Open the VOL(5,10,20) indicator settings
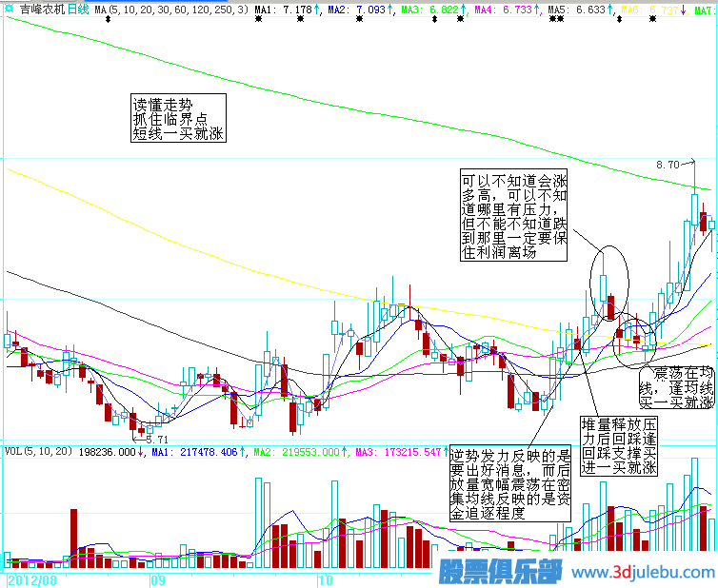Image resolution: width=718 pixels, height=588 pixels. [38, 452]
